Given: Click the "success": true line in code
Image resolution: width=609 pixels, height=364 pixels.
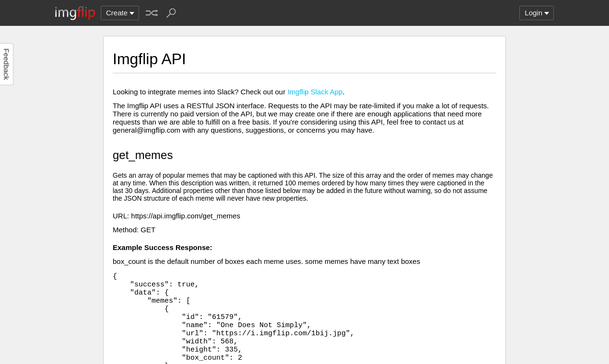Looking at the screenshot, I should click(x=164, y=284).
